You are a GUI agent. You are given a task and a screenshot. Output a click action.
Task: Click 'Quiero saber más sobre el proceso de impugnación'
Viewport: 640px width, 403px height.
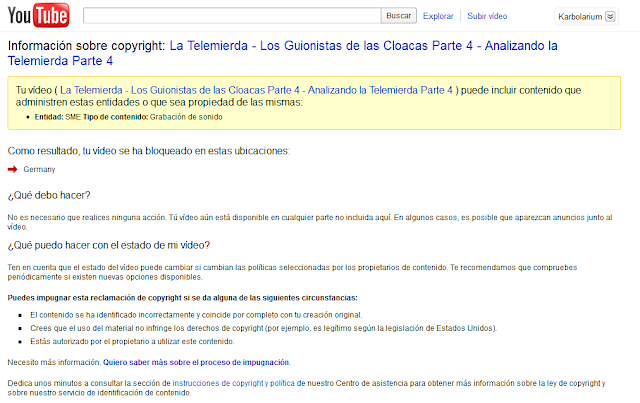pyautogui.click(x=196, y=362)
